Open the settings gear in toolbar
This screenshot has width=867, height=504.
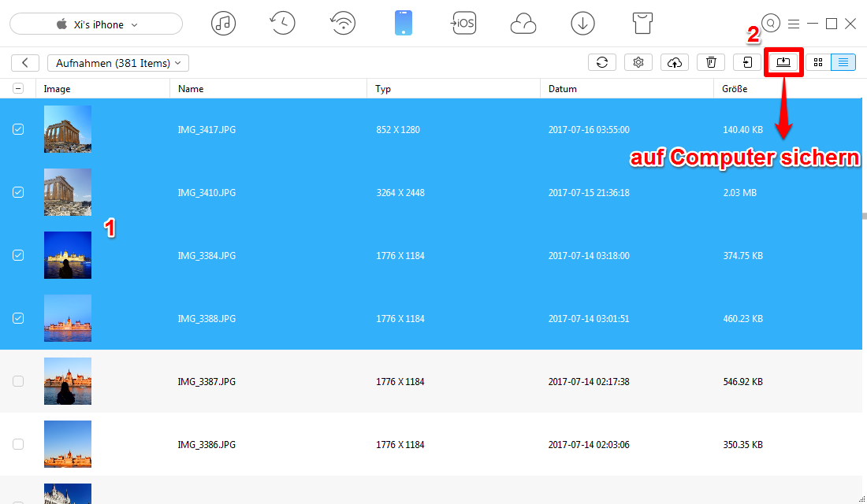(x=638, y=62)
